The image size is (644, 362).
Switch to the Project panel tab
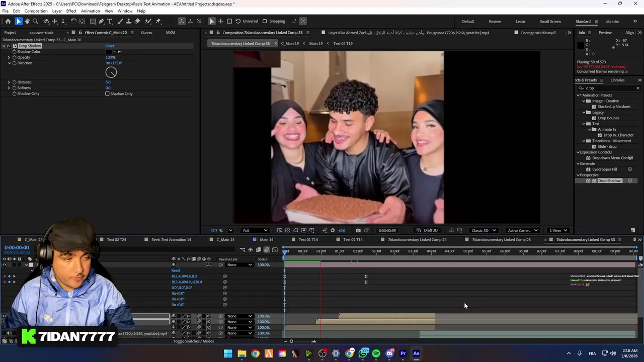(10, 33)
